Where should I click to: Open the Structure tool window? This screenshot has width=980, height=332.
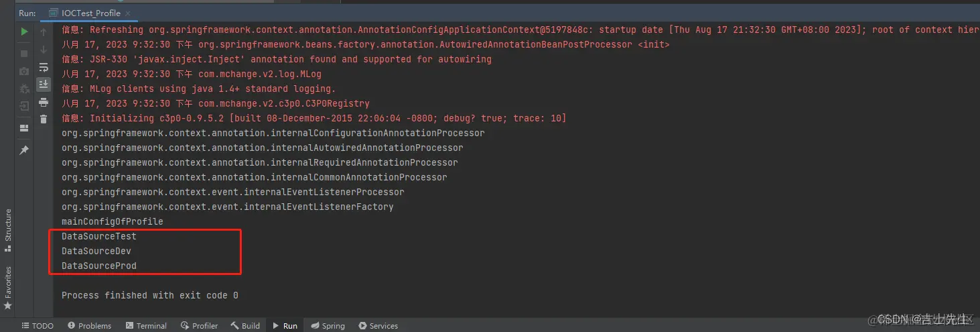(8, 230)
